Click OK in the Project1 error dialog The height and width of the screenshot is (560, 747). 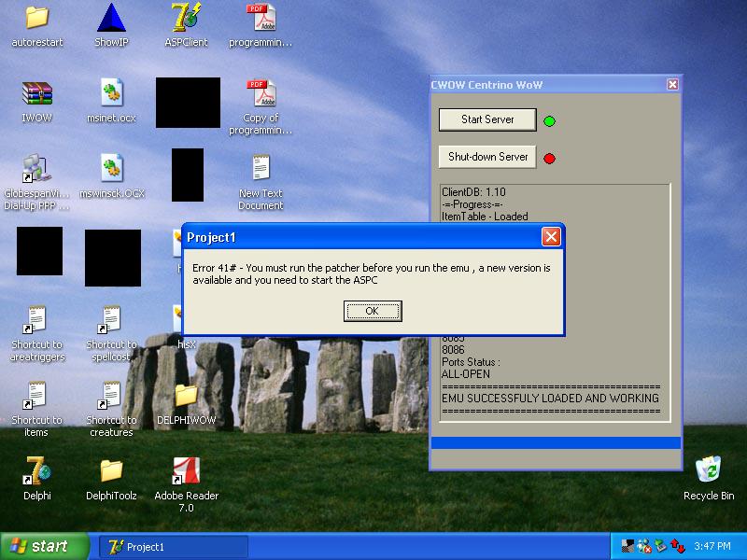pos(373,311)
